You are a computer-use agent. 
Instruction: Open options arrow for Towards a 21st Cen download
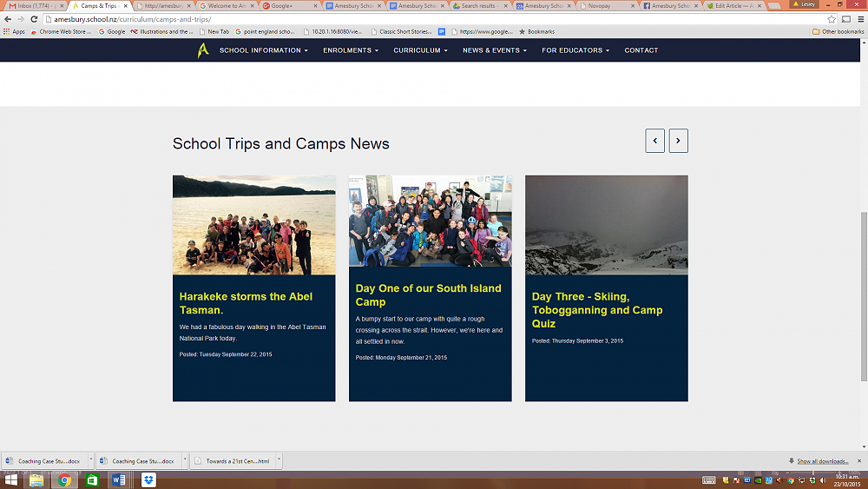pyautogui.click(x=280, y=461)
